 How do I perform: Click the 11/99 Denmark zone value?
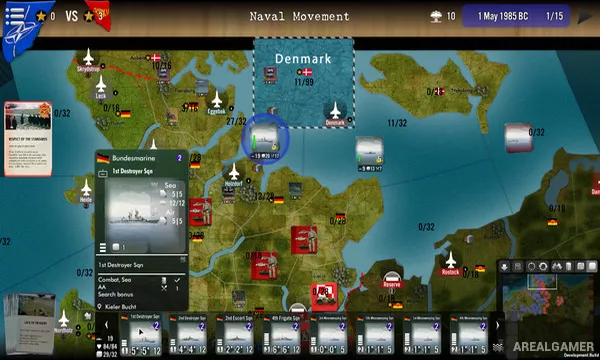click(x=304, y=82)
